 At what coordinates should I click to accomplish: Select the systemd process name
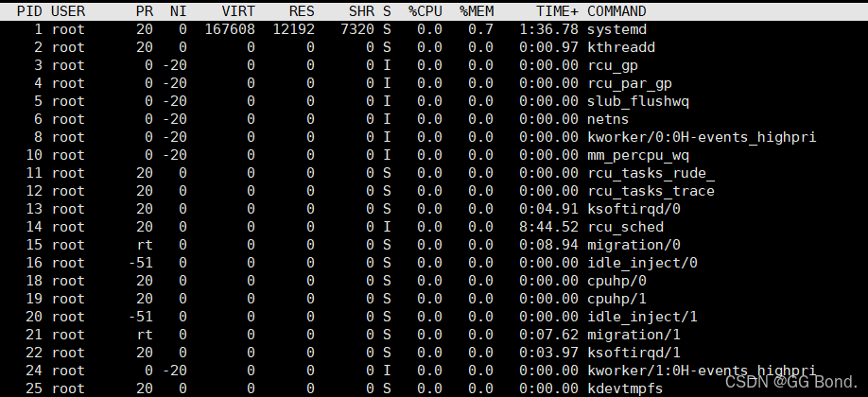616,29
